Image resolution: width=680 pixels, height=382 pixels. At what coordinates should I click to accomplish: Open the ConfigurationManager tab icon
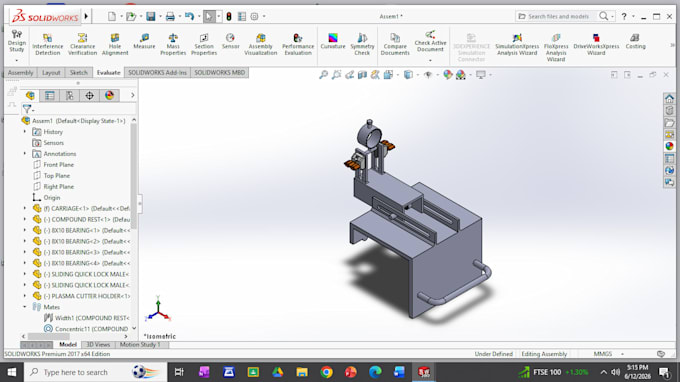tap(70, 95)
